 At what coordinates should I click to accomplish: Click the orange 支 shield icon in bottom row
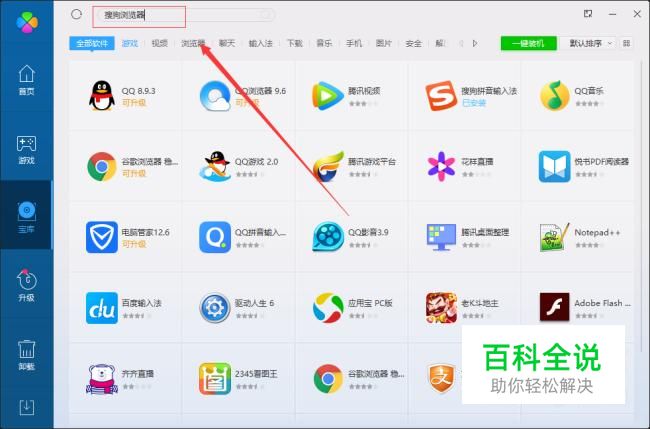[x=441, y=379]
